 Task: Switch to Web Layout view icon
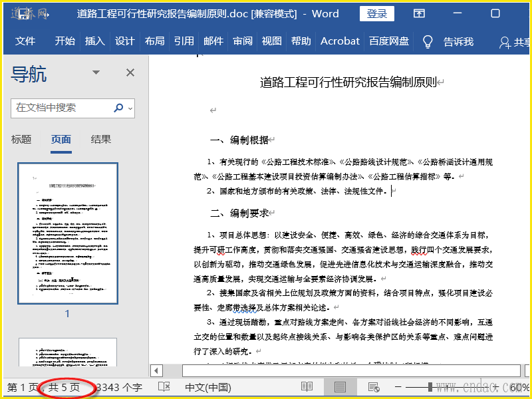click(373, 387)
